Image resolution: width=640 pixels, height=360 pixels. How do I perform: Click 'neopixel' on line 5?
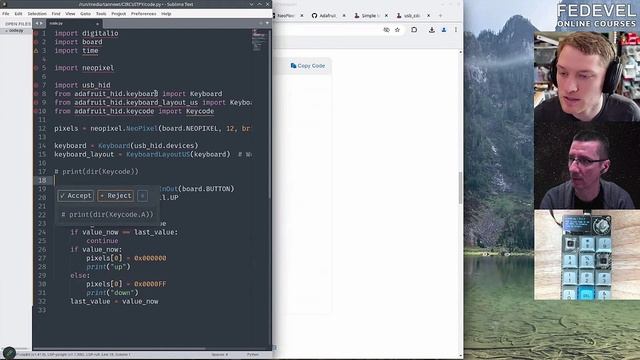pyautogui.click(x=98, y=68)
